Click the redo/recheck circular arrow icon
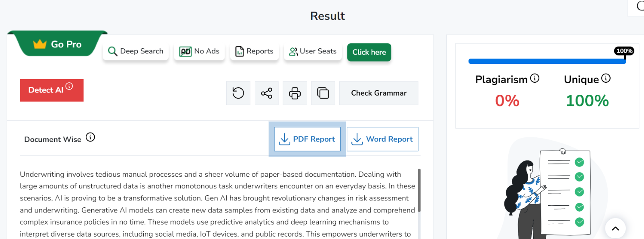Screen dimensions: 644x239 click(x=238, y=93)
